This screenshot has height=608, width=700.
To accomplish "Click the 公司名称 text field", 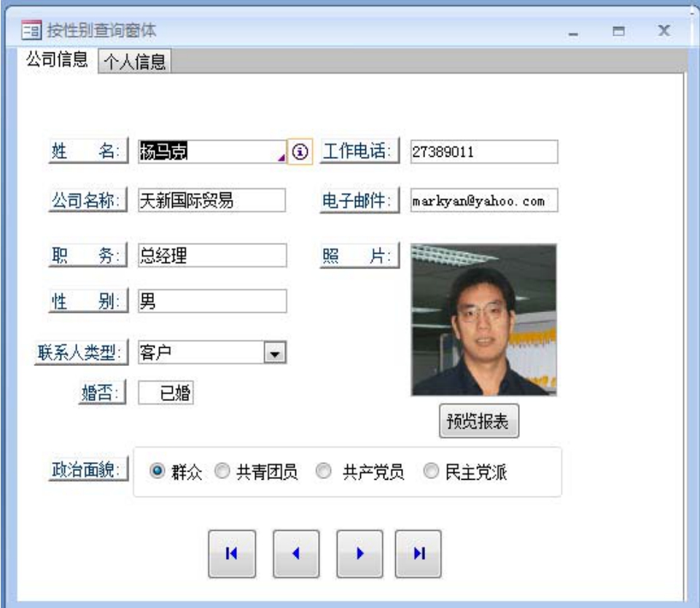I will [212, 200].
